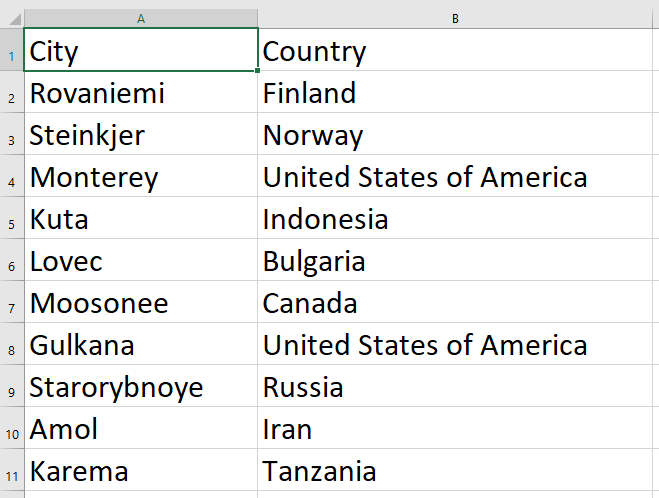Screen dimensions: 659x498
Task: Select row 4 header
Action: (x=12, y=178)
